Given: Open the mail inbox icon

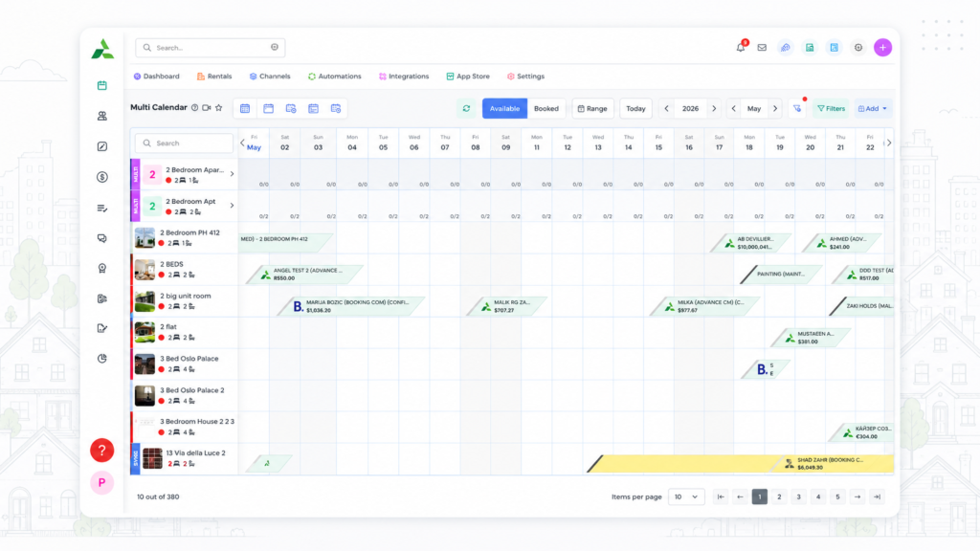Looking at the screenshot, I should (762, 48).
